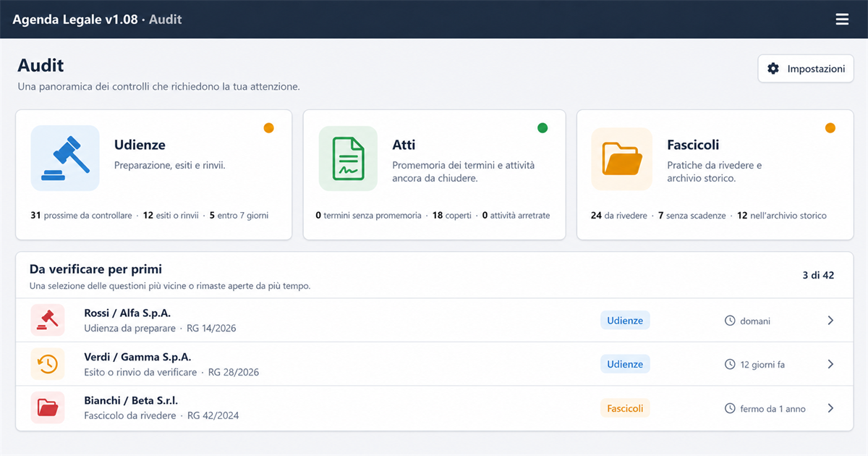Click the history clock icon for Verdi / Gamma

pyautogui.click(x=48, y=364)
